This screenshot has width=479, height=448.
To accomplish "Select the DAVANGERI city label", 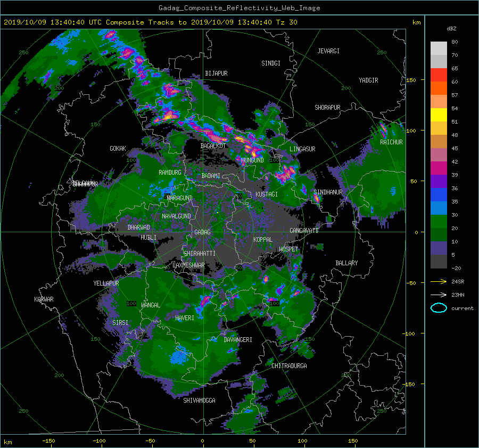I will point(238,340).
